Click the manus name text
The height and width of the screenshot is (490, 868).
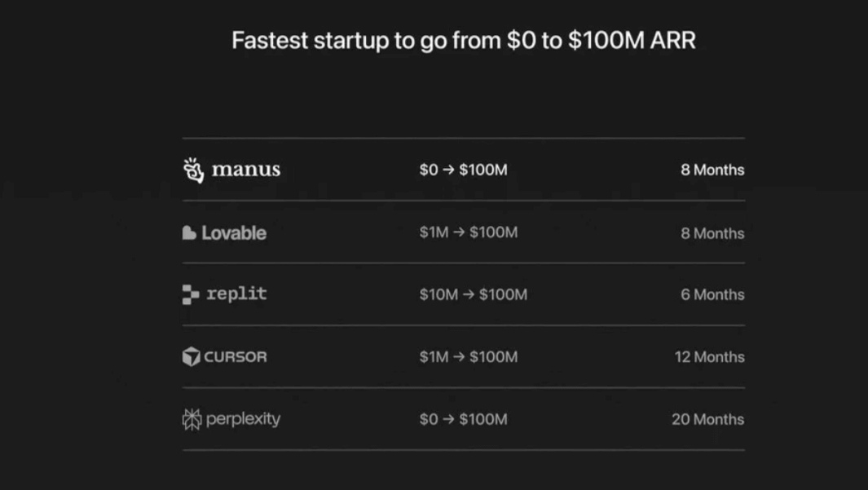click(246, 170)
